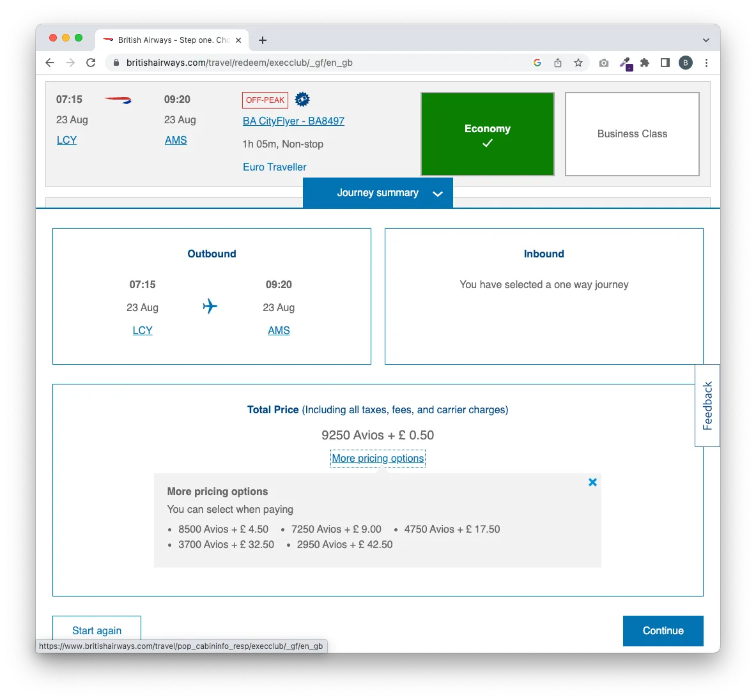Viewport: 756px width, 700px height.
Task: Click the 9250 Avios + £ 0.50 total
Action: click(378, 435)
